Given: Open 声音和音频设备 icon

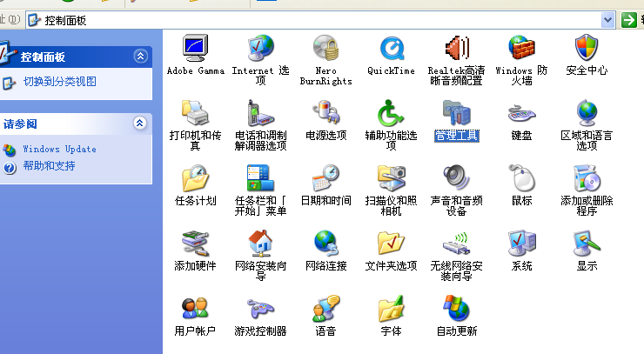Looking at the screenshot, I should [456, 179].
